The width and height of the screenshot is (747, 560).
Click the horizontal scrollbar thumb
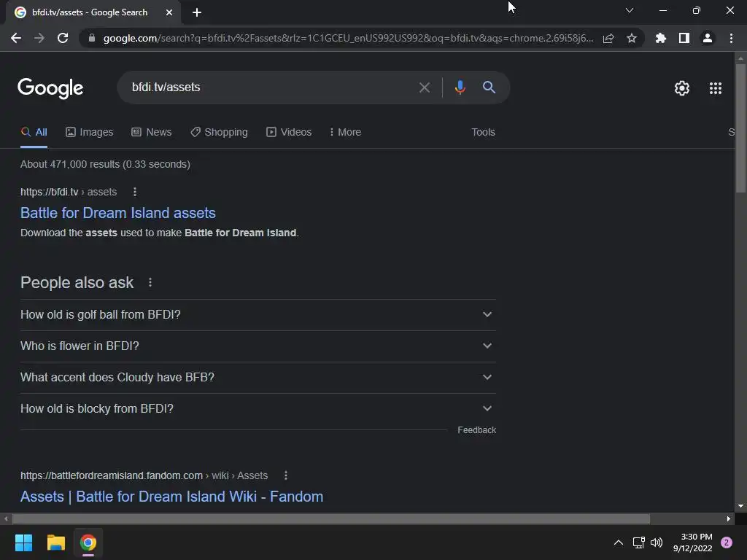pos(331,518)
